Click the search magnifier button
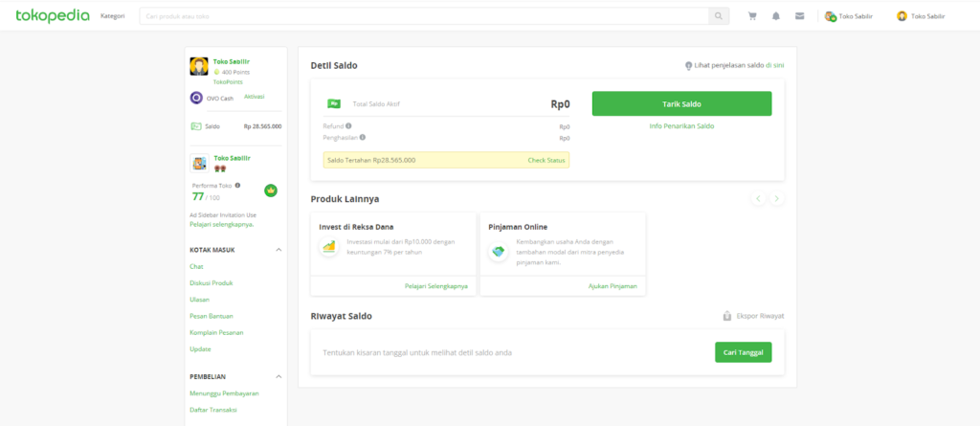 tap(719, 16)
